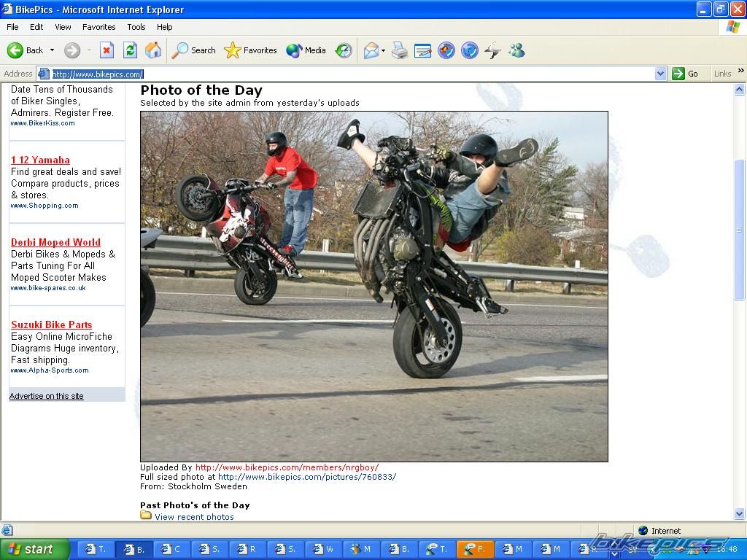Screen dimensions: 747x560
Task: Click the Print toolbar icon
Action: pos(399,50)
